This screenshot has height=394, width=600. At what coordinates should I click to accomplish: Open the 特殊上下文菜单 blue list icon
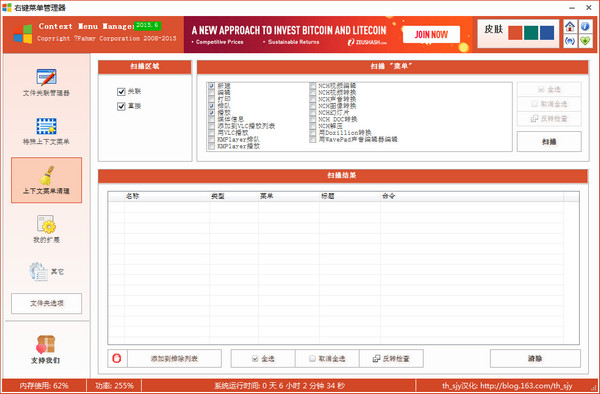point(46,127)
